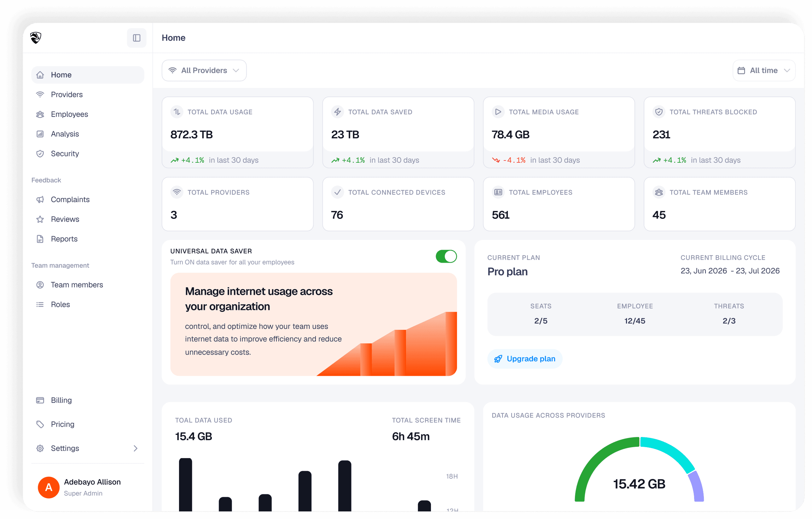Click the Settings gear icon
The image size is (812, 519).
click(x=40, y=448)
